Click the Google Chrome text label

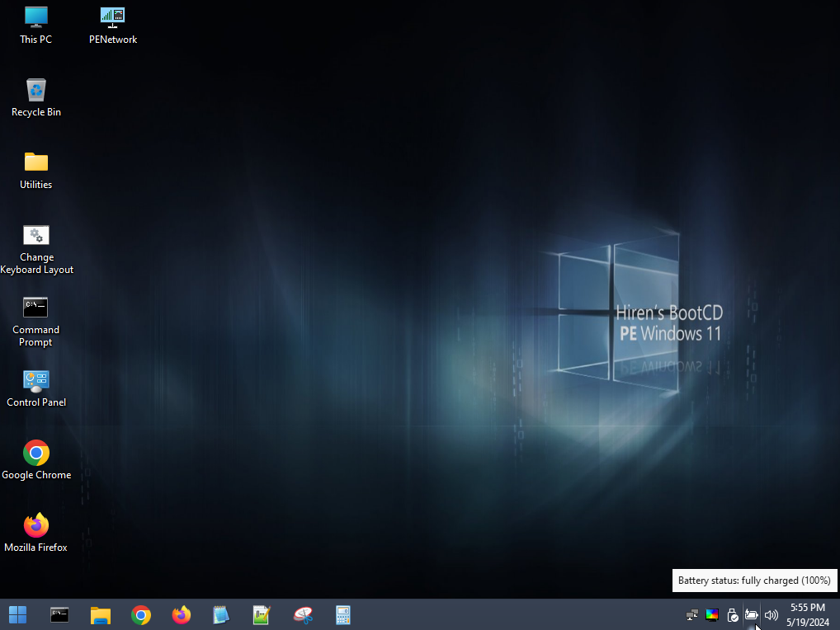pyautogui.click(x=35, y=475)
